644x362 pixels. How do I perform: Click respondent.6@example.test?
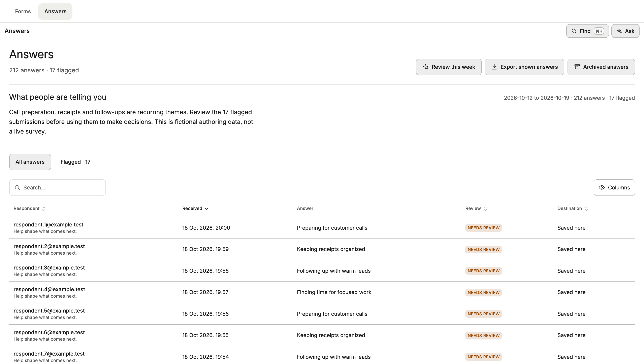49,332
